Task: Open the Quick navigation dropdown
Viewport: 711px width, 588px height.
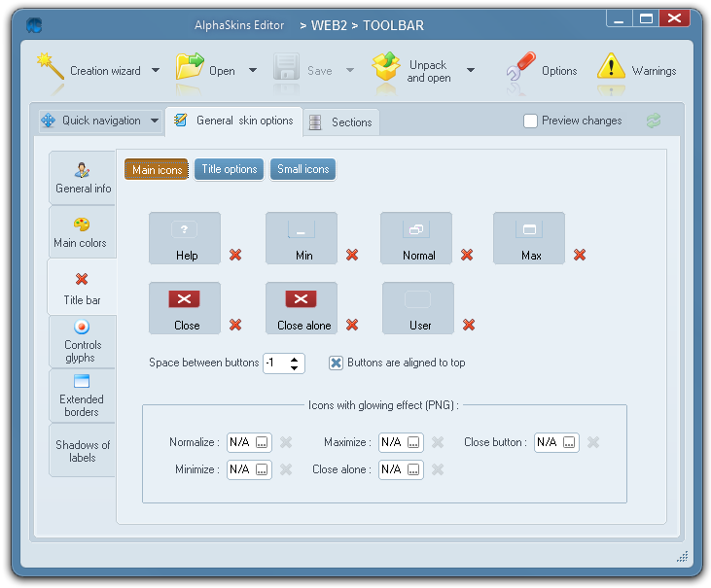Action: pyautogui.click(x=100, y=121)
